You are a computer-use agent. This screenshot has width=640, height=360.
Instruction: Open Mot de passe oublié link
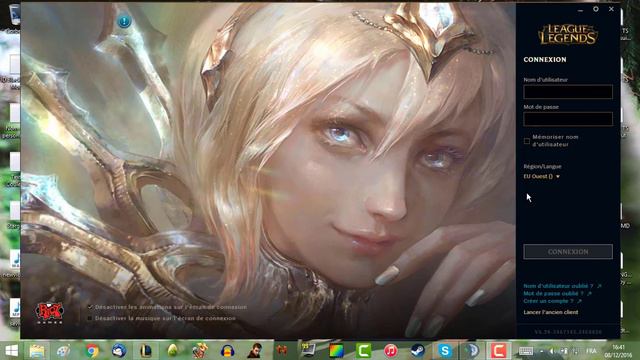coord(557,293)
